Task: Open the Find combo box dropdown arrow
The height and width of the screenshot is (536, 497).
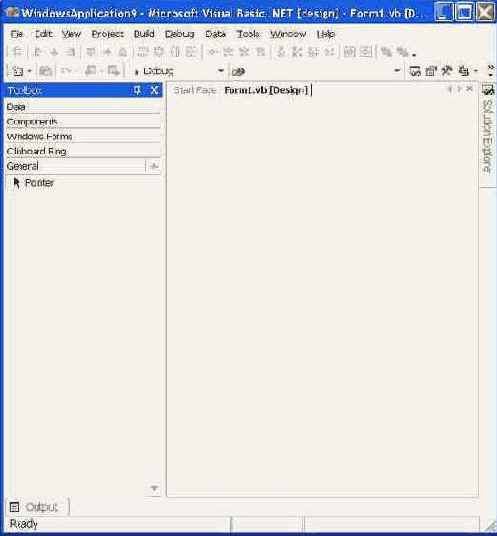Action: (x=397, y=71)
